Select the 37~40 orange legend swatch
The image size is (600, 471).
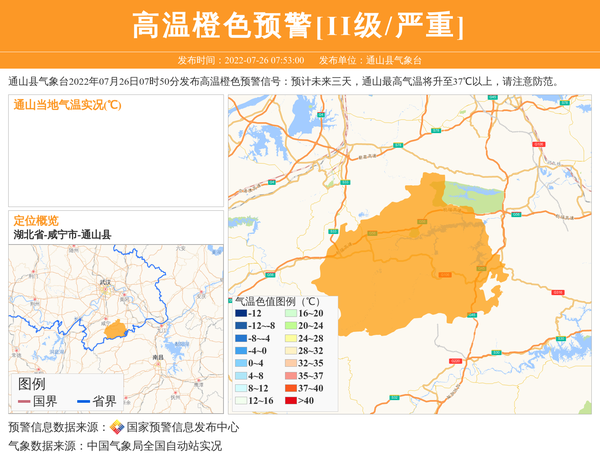[x=290, y=388]
